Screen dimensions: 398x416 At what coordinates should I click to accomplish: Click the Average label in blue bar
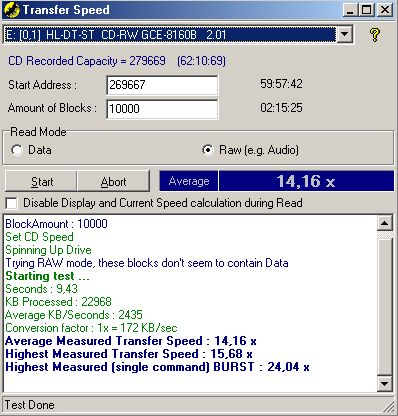189,181
